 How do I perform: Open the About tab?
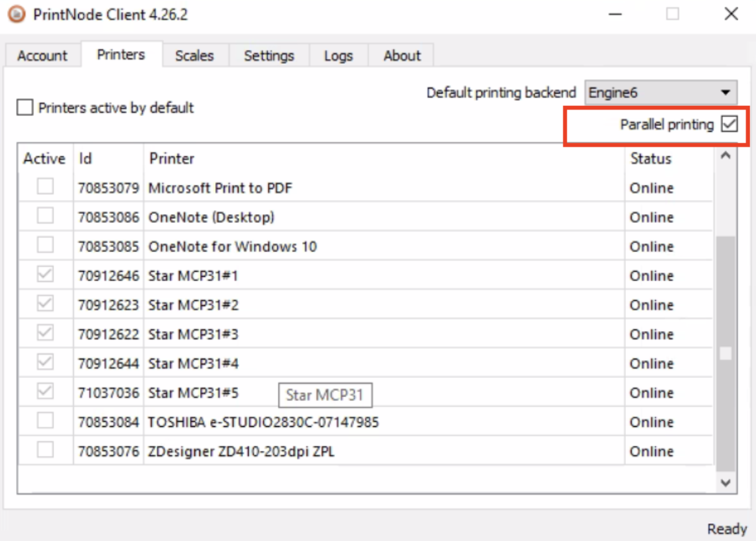[401, 55]
